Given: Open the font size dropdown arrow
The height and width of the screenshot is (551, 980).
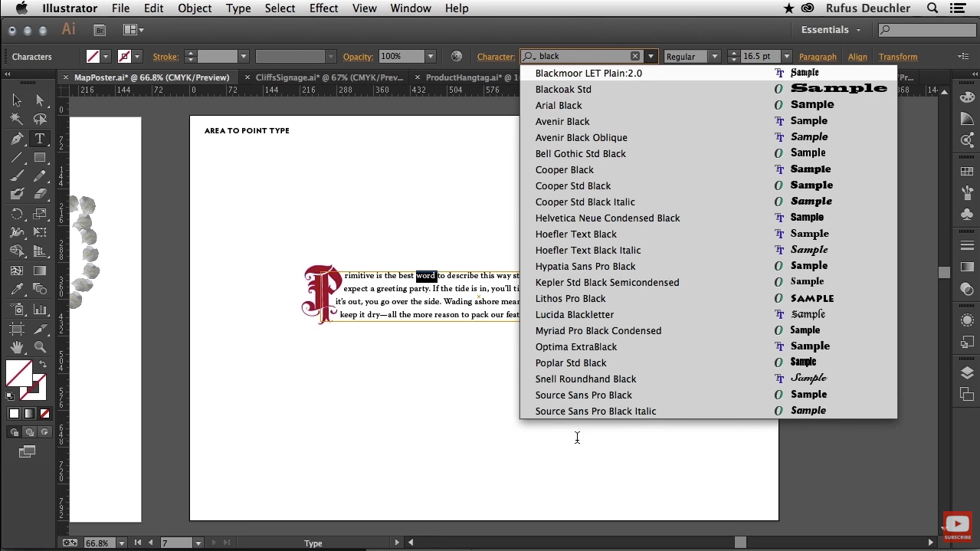Looking at the screenshot, I should (x=786, y=57).
